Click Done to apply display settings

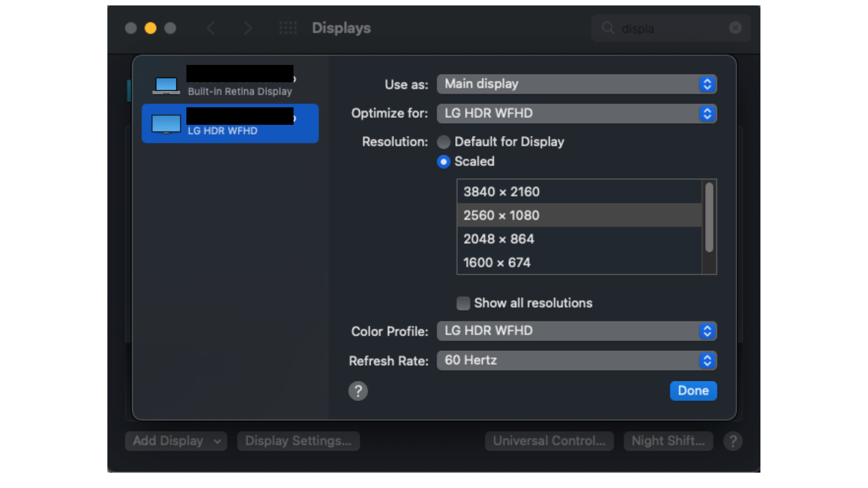tap(693, 390)
